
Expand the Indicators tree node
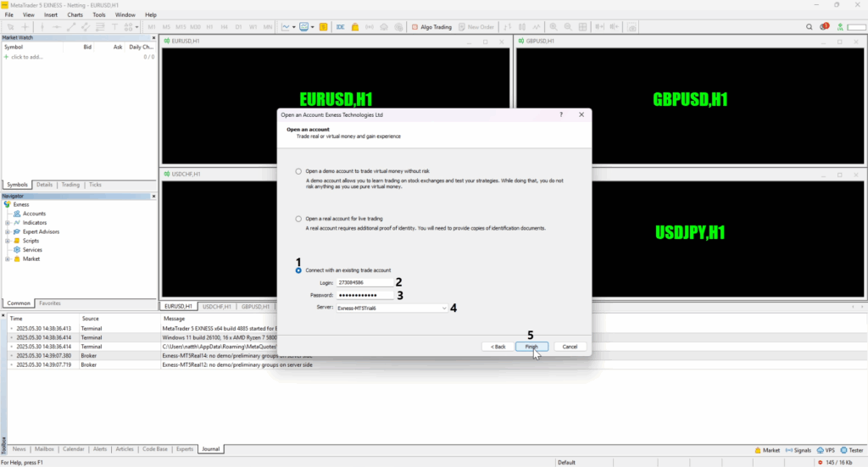(x=8, y=223)
